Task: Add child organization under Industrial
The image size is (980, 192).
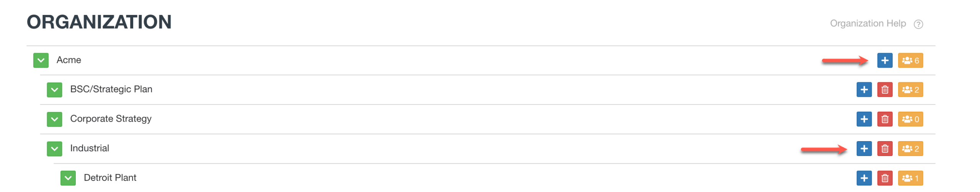Action: click(864, 149)
